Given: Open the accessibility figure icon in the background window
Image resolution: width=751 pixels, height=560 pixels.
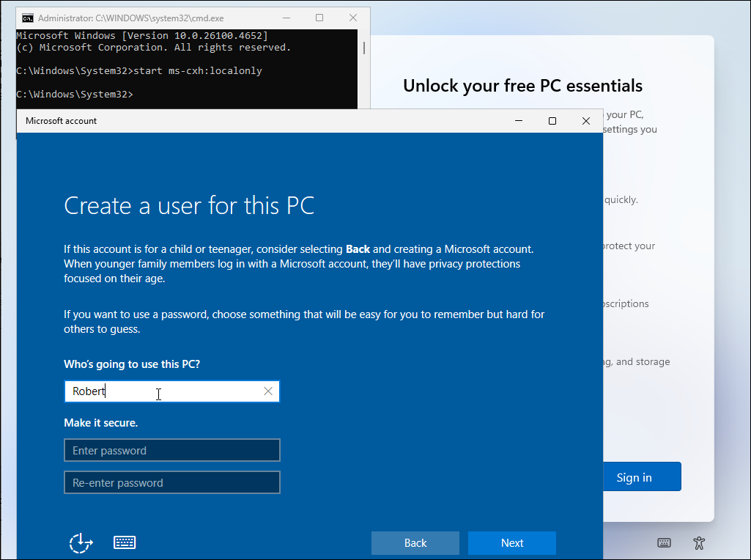Looking at the screenshot, I should coord(699,542).
